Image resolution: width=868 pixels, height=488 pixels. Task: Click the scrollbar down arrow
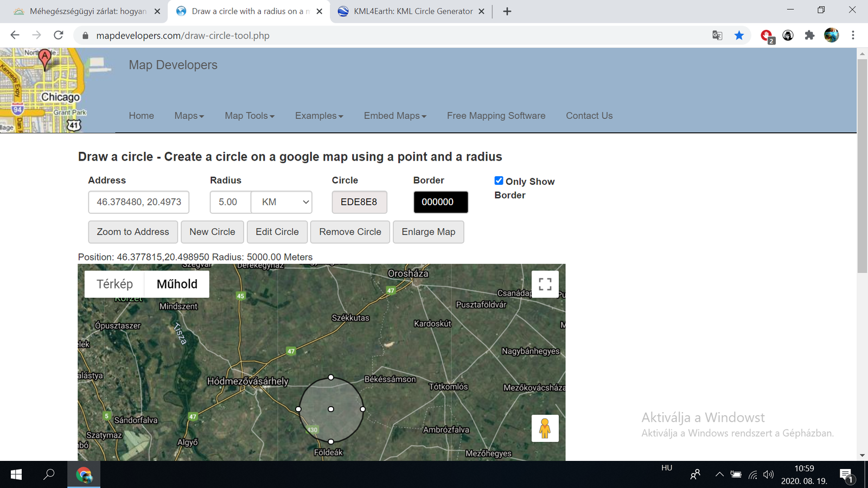tap(862, 455)
